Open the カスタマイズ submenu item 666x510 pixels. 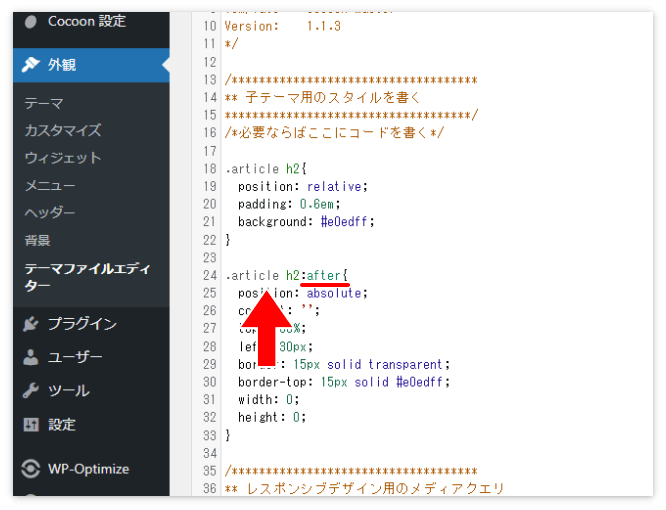pyautogui.click(x=63, y=130)
